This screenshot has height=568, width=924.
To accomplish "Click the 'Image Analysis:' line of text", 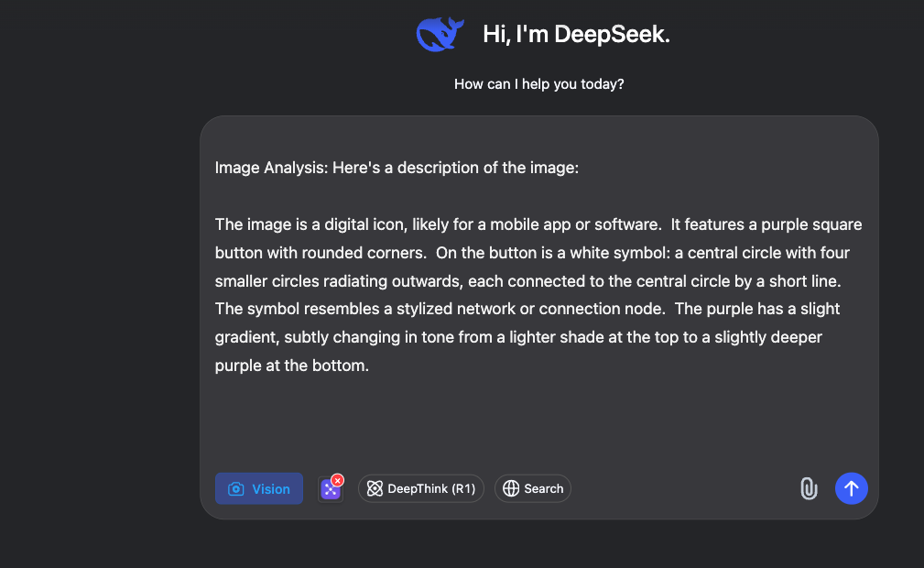I will (x=397, y=168).
